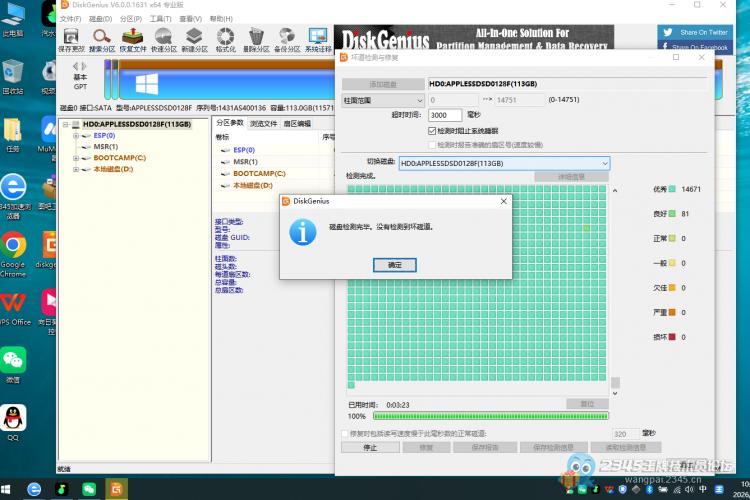Open the 柱面范围 range dropdown
Viewport: 750px width, 500px height.
(x=384, y=100)
